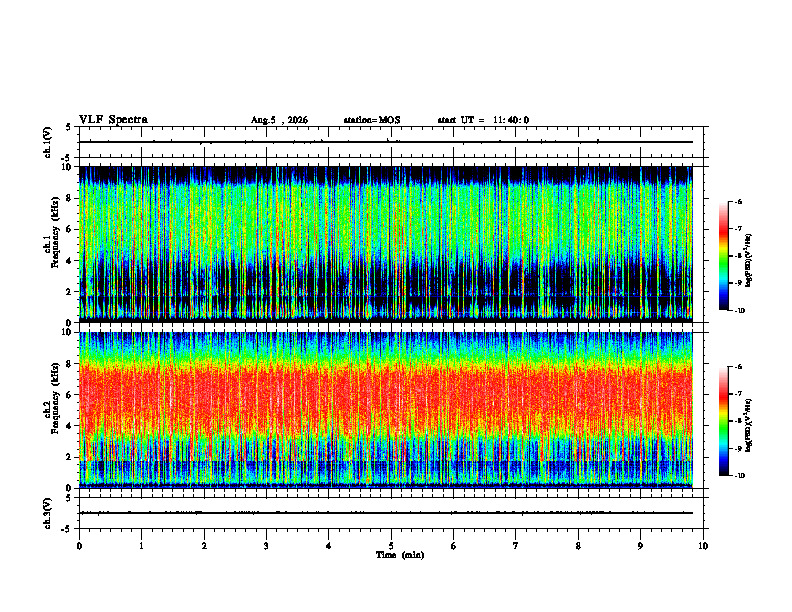Click the ch.1 spectrogram color bar
The height and width of the screenshot is (612, 792).
[x=724, y=256]
